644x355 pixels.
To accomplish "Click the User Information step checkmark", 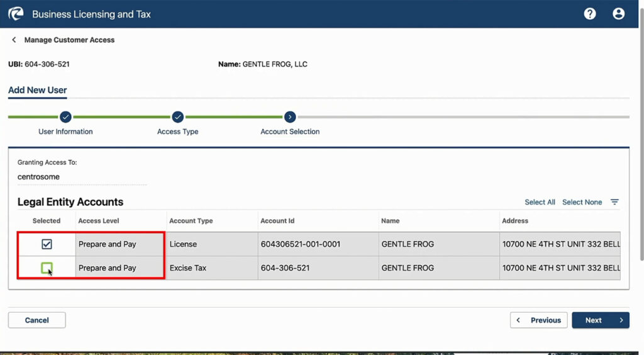I will point(65,116).
